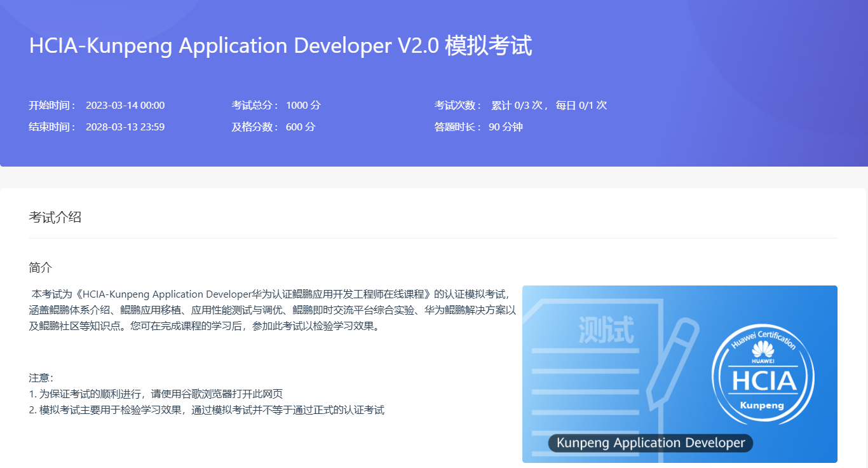Click the Kunpeng Application Developer caption label
Image resolution: width=868 pixels, height=468 pixels.
pyautogui.click(x=651, y=443)
